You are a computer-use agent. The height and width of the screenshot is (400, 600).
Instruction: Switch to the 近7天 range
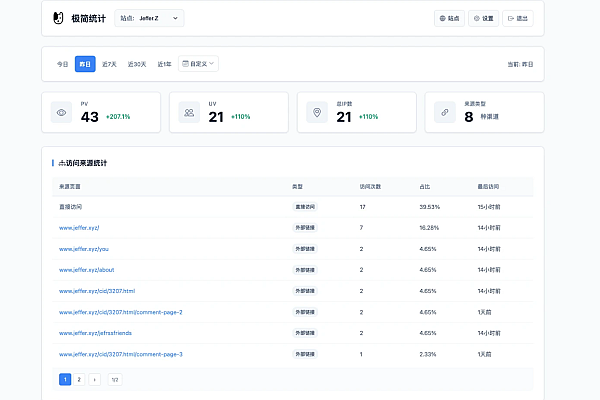pos(109,64)
